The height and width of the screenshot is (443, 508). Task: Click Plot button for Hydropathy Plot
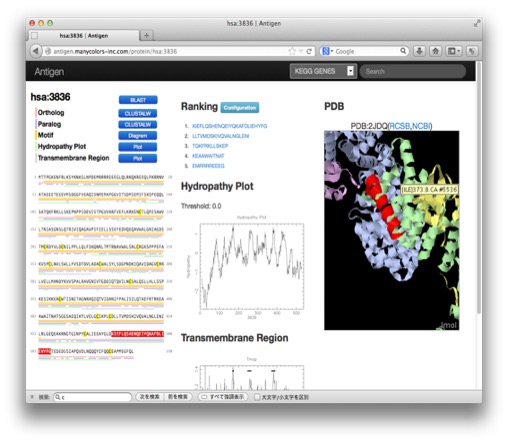(x=138, y=147)
